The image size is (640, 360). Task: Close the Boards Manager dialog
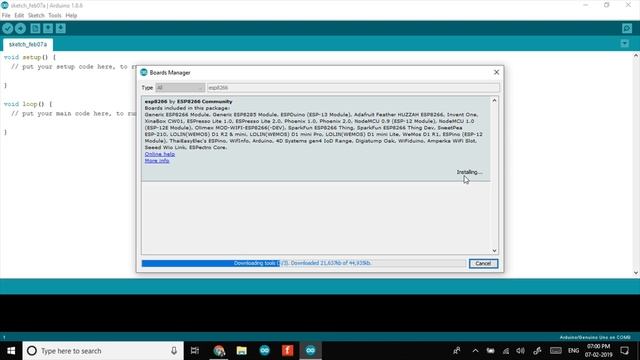[x=496, y=72]
